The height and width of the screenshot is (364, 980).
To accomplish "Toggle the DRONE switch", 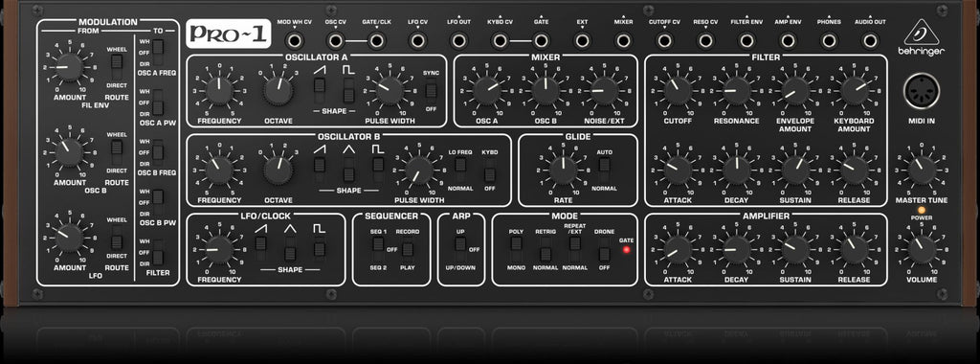I will point(604,249).
